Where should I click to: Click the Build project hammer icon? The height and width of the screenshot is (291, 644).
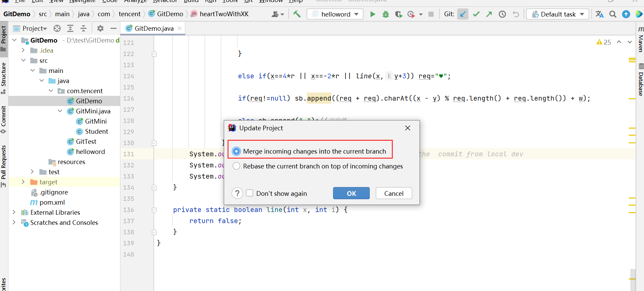click(x=297, y=14)
